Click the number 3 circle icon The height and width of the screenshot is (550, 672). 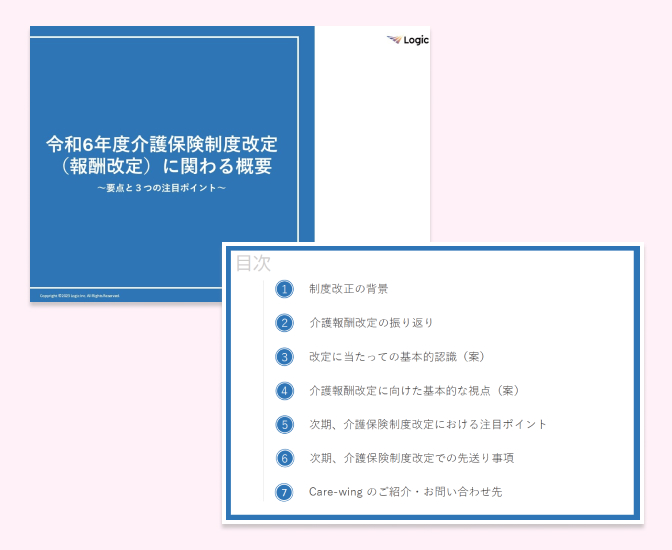click(x=285, y=357)
